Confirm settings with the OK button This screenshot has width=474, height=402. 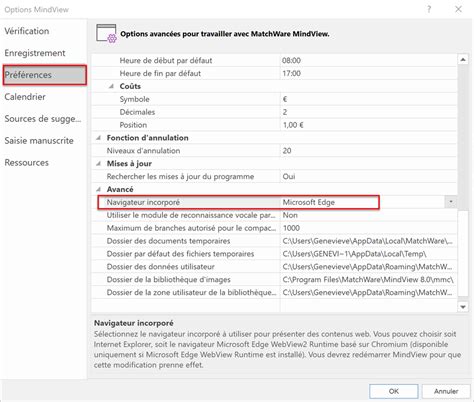[394, 391]
